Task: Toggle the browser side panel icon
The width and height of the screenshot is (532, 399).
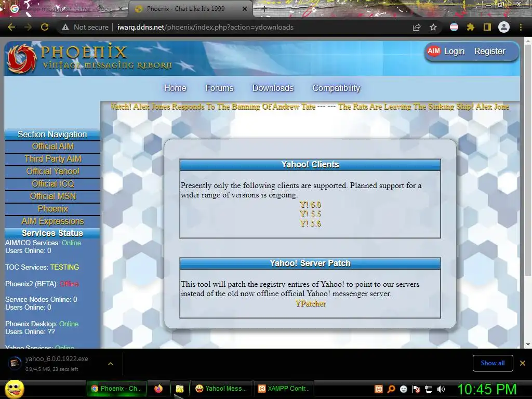Action: tap(487, 27)
